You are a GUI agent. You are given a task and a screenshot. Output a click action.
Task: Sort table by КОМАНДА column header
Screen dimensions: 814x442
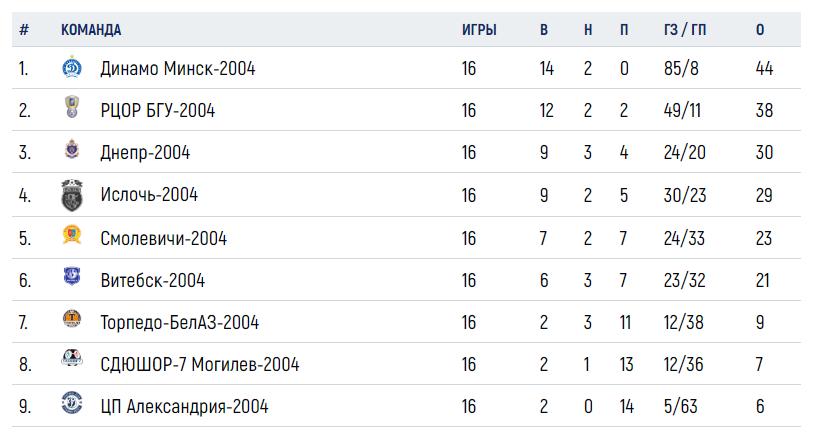click(91, 30)
